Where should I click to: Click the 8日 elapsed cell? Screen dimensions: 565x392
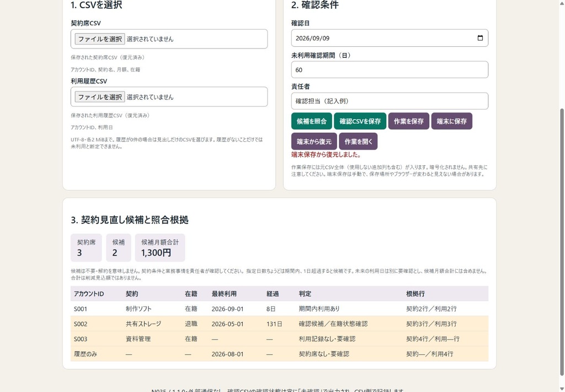click(x=271, y=309)
